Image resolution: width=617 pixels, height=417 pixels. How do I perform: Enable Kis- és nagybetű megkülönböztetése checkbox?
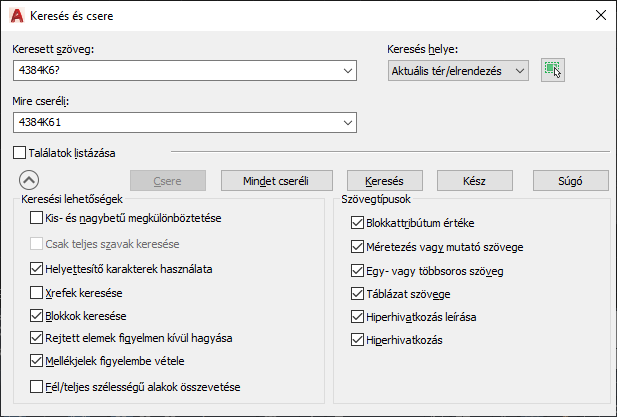click(x=37, y=218)
